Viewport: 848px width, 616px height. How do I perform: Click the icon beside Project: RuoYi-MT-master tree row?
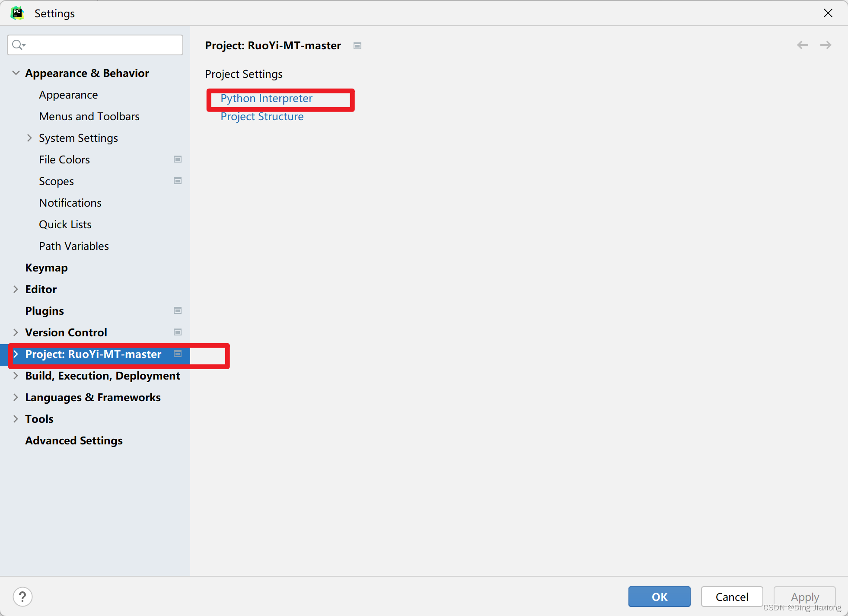click(x=178, y=354)
